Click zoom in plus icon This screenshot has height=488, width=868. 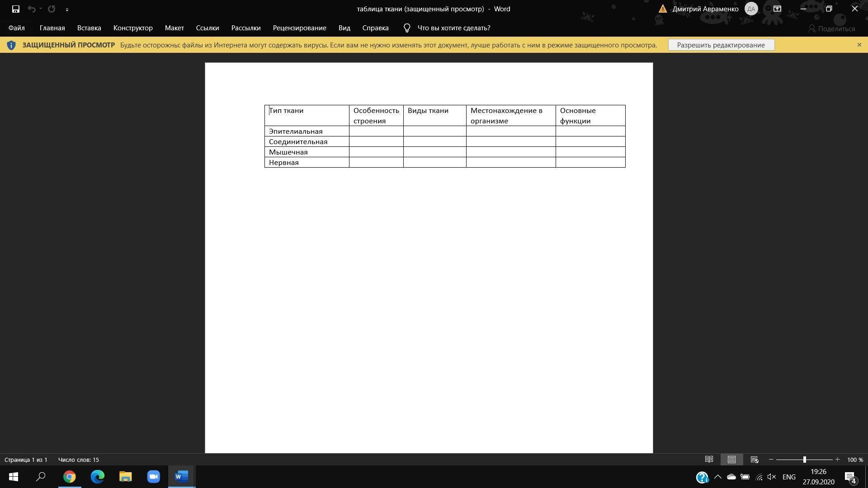tap(837, 460)
